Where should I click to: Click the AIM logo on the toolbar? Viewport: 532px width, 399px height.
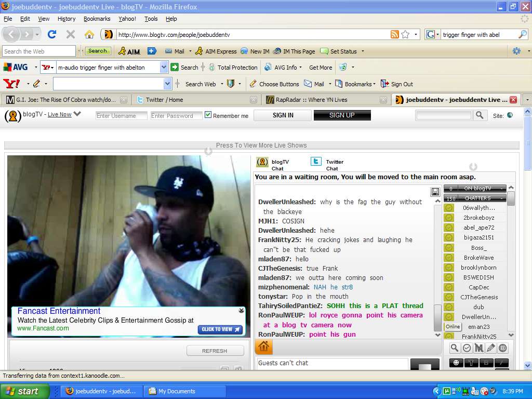(129, 51)
